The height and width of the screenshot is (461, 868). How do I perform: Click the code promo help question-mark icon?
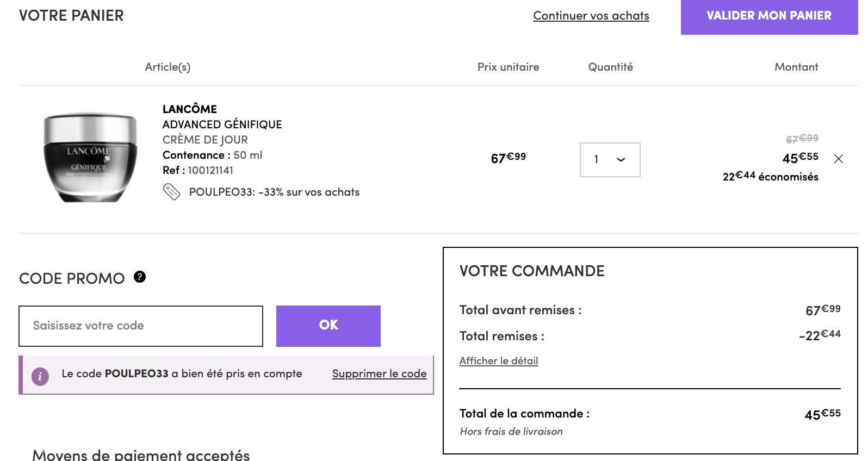point(140,277)
